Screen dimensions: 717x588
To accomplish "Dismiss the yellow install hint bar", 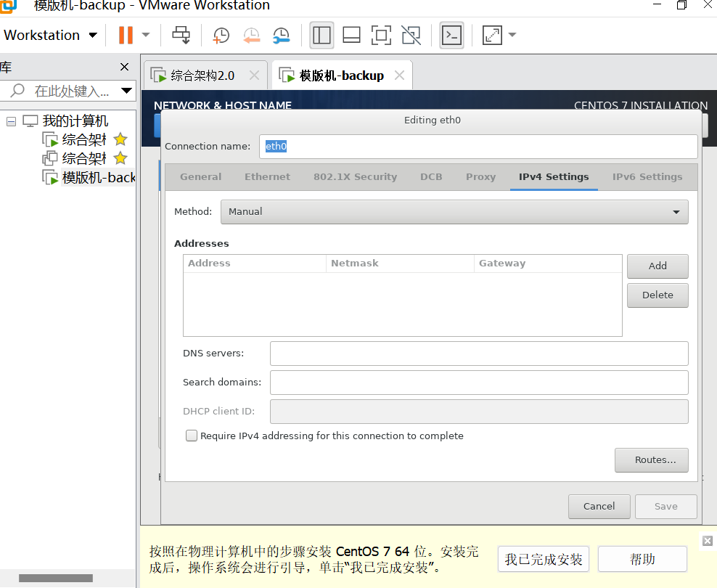I will point(708,541).
